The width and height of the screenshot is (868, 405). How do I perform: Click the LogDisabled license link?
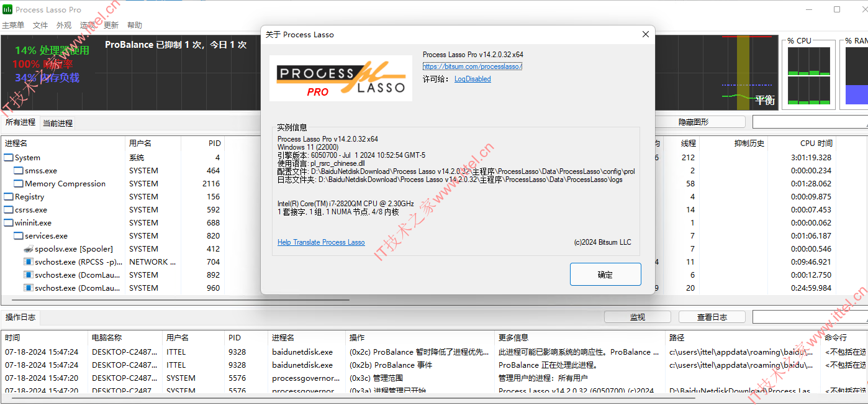click(x=474, y=78)
